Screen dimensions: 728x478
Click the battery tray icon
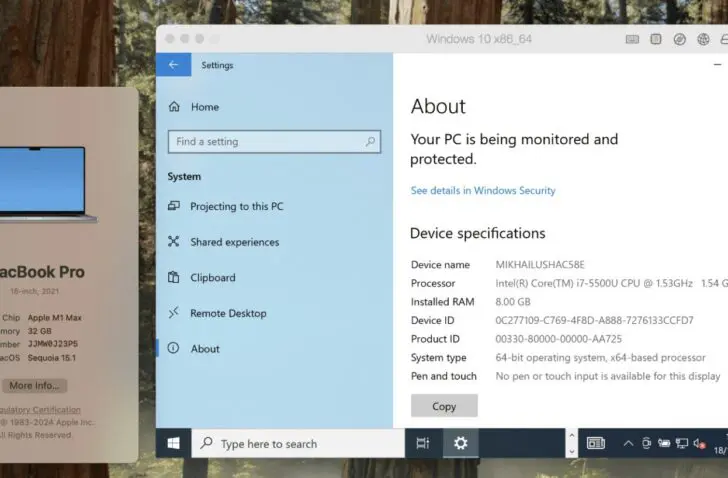[x=664, y=444]
